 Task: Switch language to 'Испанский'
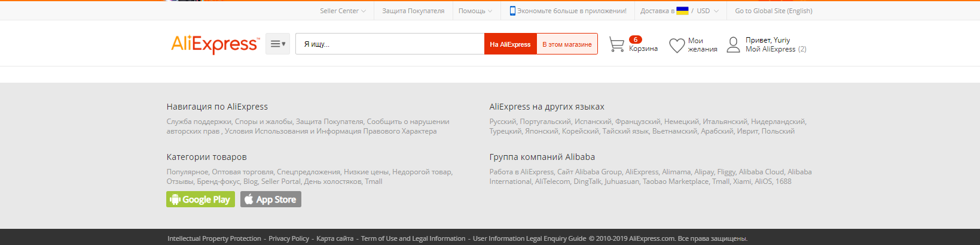click(593, 122)
